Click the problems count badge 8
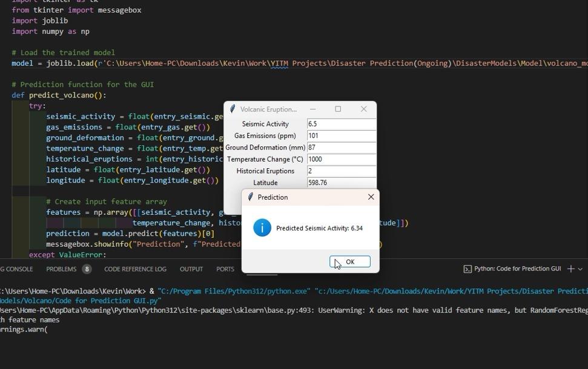 [x=87, y=269]
